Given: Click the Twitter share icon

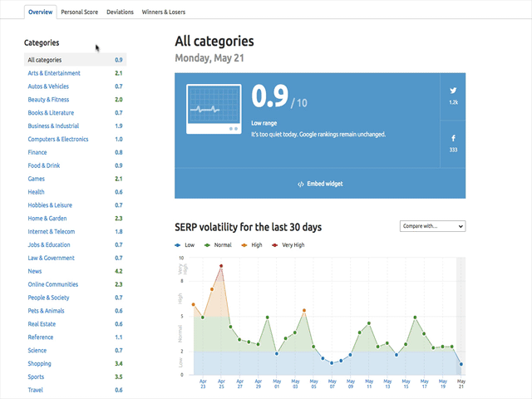Looking at the screenshot, I should (453, 90).
